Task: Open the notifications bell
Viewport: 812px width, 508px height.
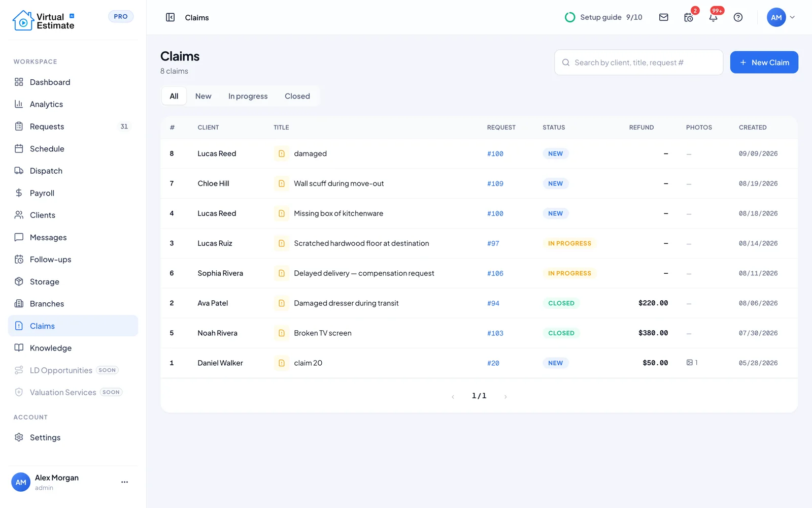Action: coord(713,17)
